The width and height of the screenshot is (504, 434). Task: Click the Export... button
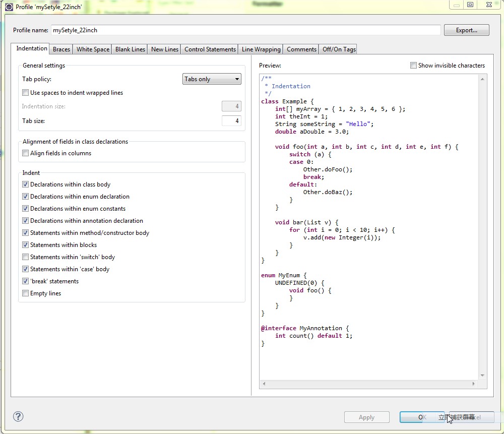pos(466,30)
